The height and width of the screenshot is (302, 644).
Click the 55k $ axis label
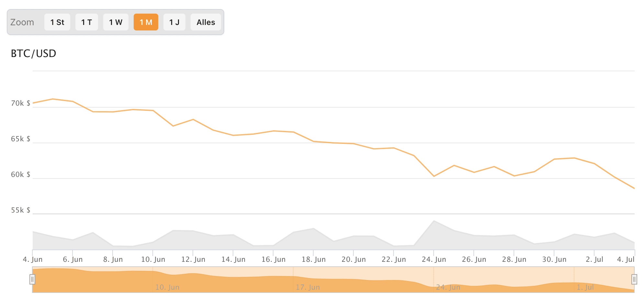(x=21, y=210)
